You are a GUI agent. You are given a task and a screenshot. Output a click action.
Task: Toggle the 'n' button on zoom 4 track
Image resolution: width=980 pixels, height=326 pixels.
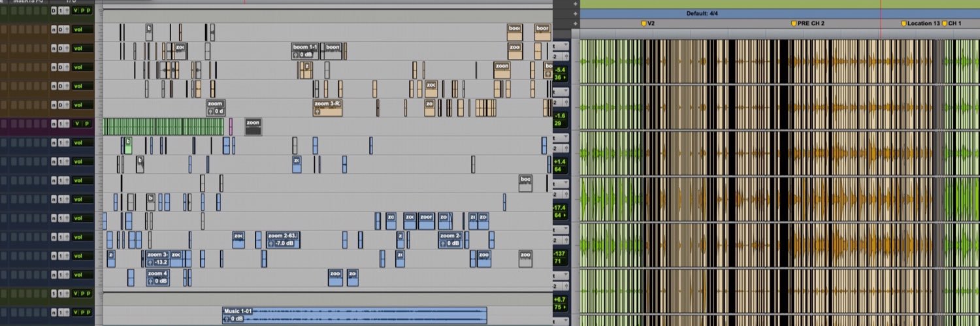tap(54, 275)
